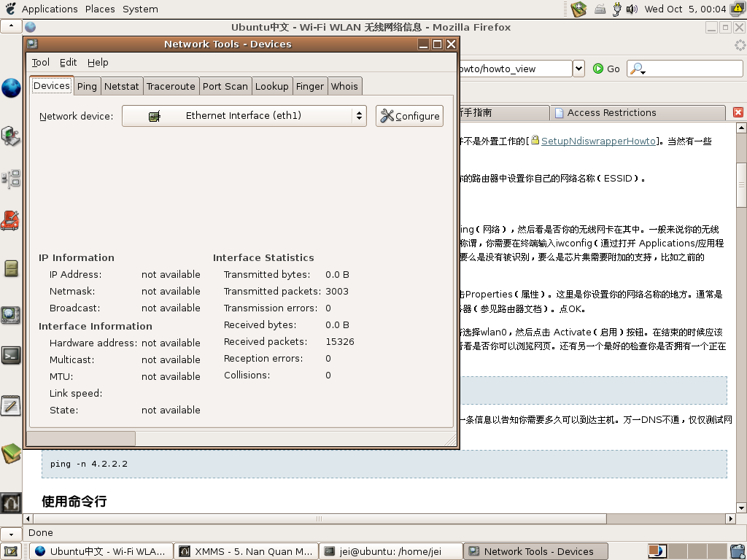Click the date and time clock in top panel
The height and width of the screenshot is (560, 747).
(685, 9)
